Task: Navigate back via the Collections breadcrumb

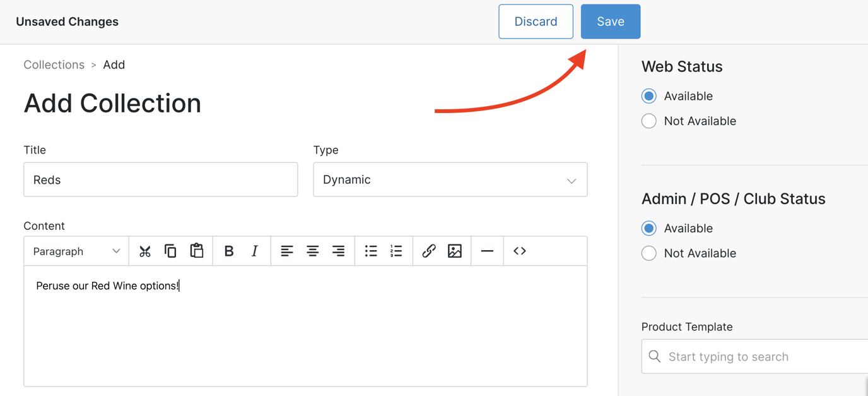Action: [x=54, y=64]
